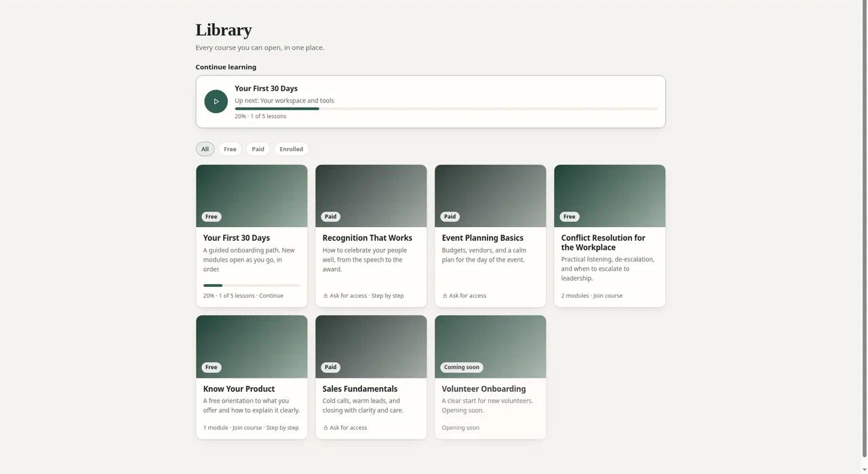The width and height of the screenshot is (868, 474).
Task: Click 20% · 1 of 5 lessons · Continue text
Action: pos(243,296)
